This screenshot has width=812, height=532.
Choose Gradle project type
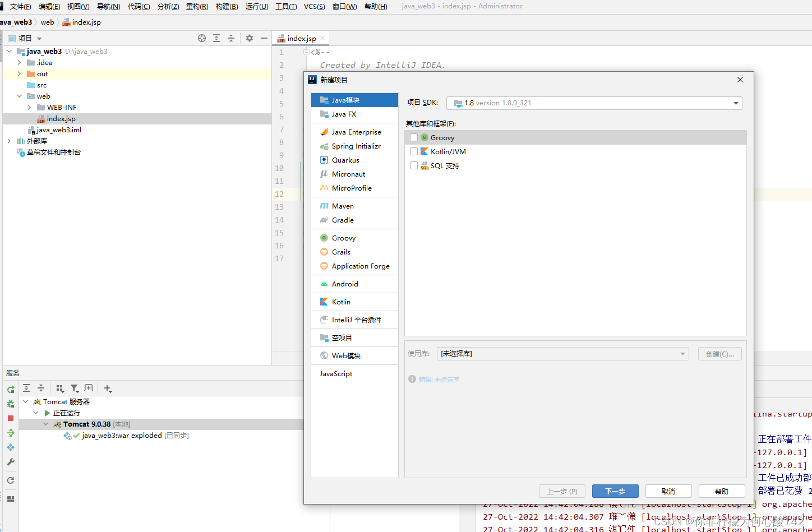coord(354,220)
